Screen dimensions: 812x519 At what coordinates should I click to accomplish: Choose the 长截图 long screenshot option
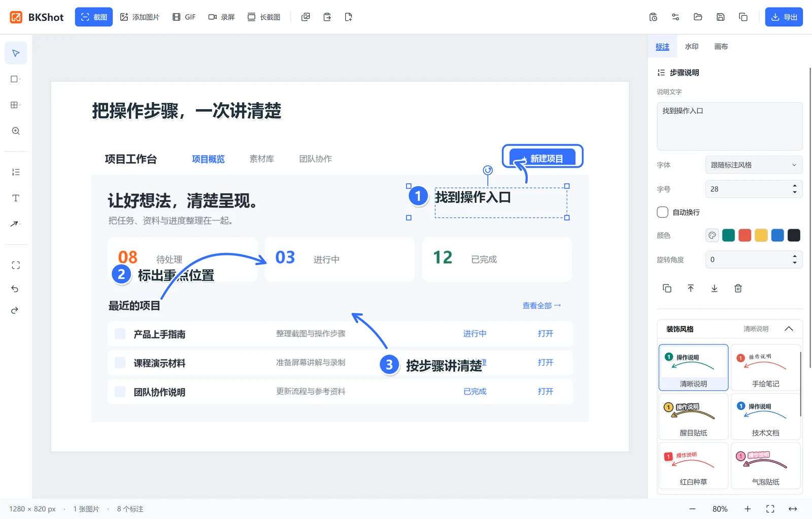tap(264, 17)
